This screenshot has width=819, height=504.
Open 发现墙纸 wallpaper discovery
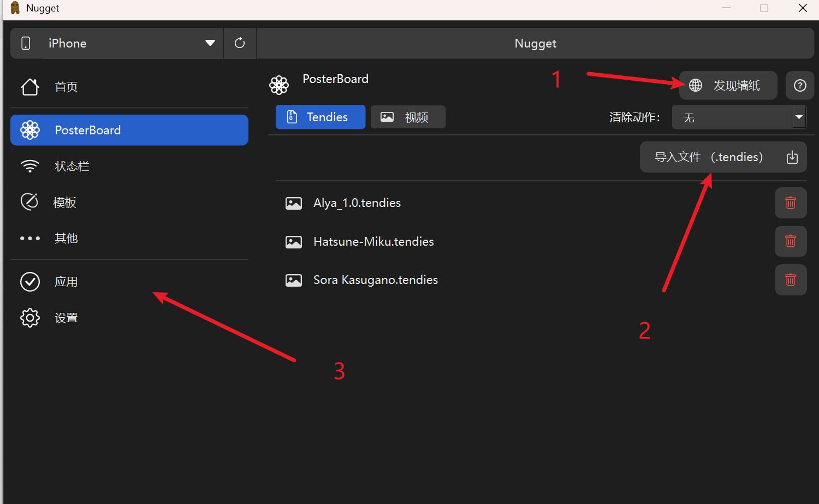tap(728, 85)
